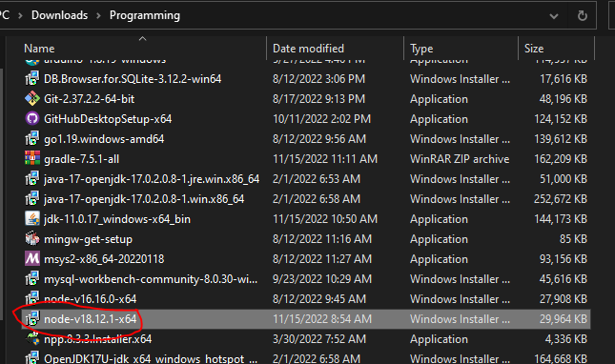Click the npp Installer.x64 icon

tap(32, 338)
